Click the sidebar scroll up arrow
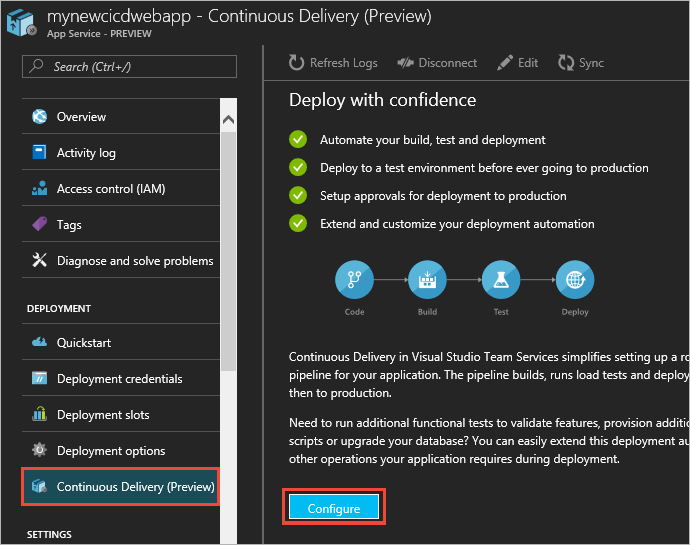This screenshot has width=690, height=545. coord(228,119)
